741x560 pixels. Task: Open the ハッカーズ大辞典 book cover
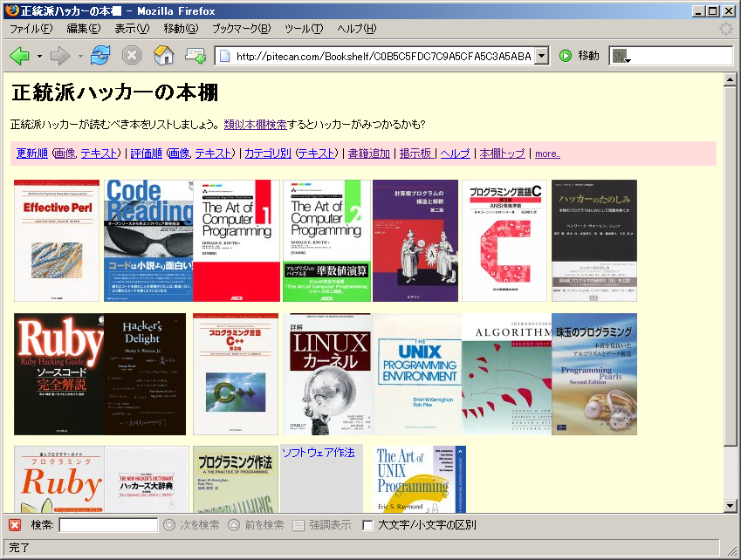point(147,479)
